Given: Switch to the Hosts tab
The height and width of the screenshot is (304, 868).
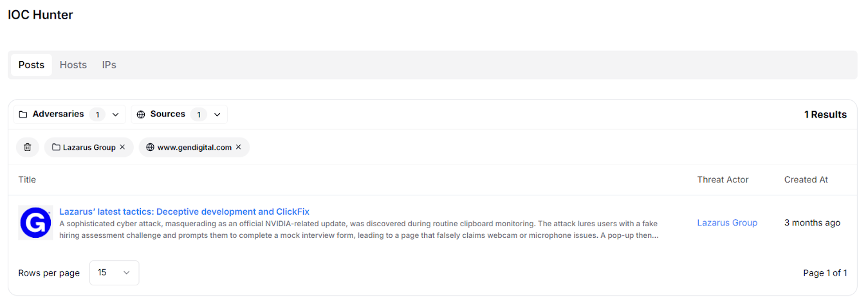Looking at the screenshot, I should [73, 65].
